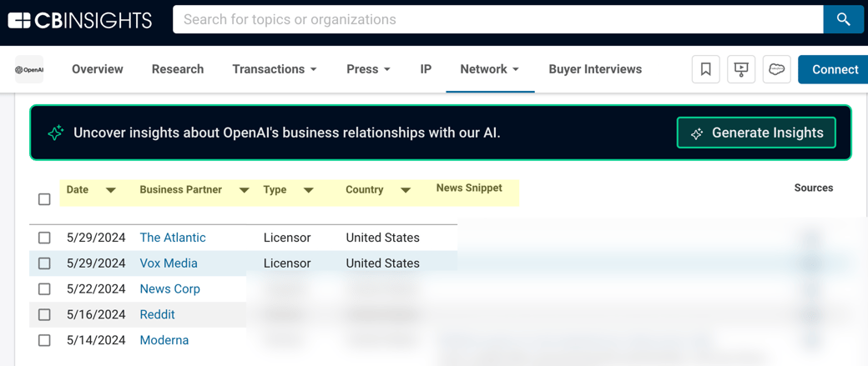Check the box for Vox Media row

[x=44, y=263]
